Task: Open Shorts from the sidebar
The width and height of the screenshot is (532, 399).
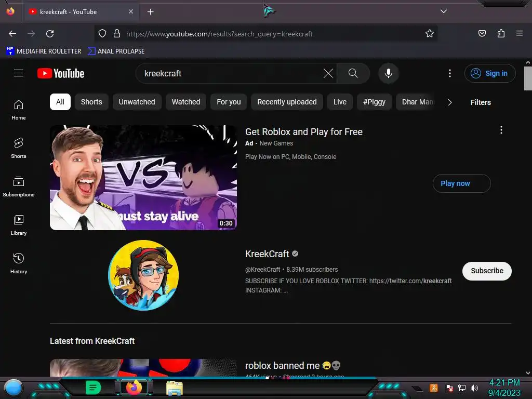Action: [x=19, y=148]
